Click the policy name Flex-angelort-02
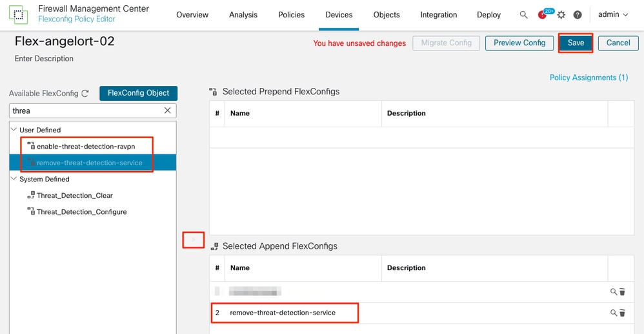 tap(65, 41)
